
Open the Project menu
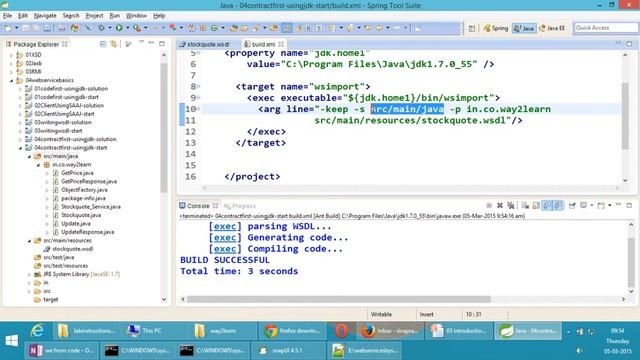[x=94, y=16]
